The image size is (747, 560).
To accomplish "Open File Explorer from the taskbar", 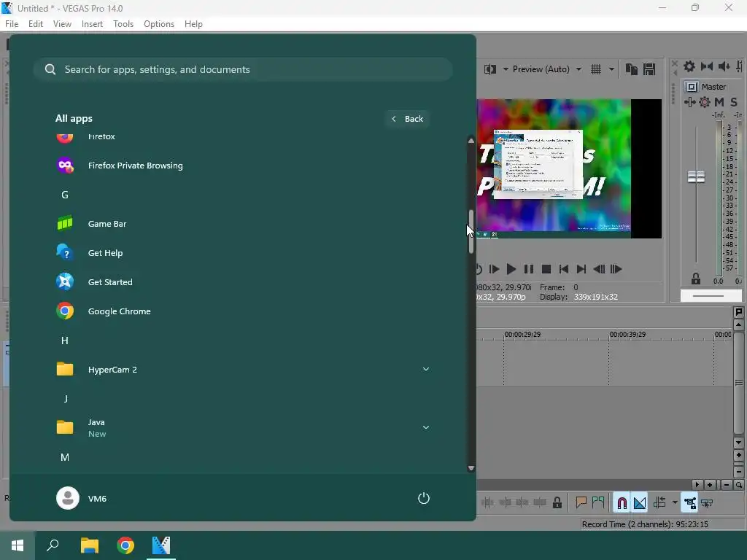I will tap(89, 545).
